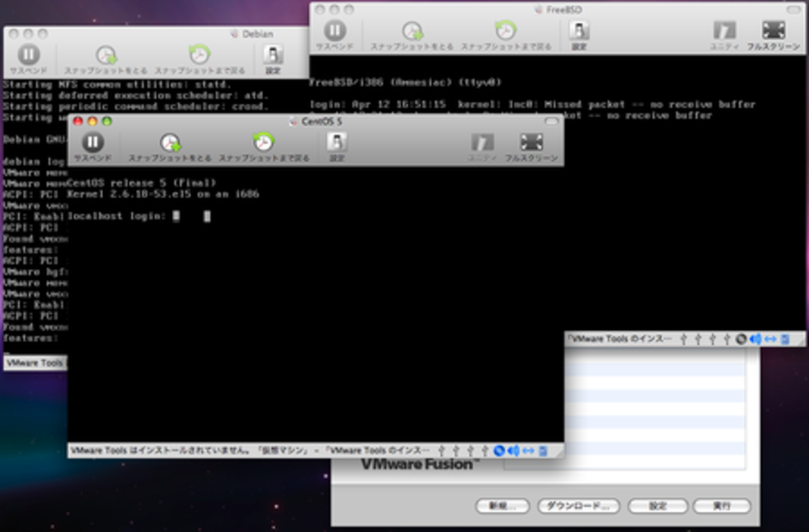Screen dimensions: 809x532
Task: Click the hard disk icon in FreeBSD status bar
Action: click(x=785, y=339)
